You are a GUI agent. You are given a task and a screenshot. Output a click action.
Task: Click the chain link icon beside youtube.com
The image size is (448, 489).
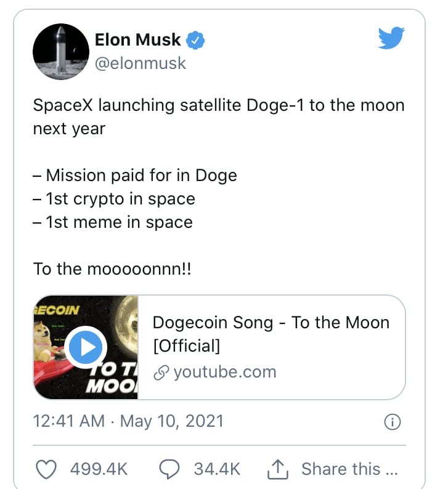click(x=161, y=373)
